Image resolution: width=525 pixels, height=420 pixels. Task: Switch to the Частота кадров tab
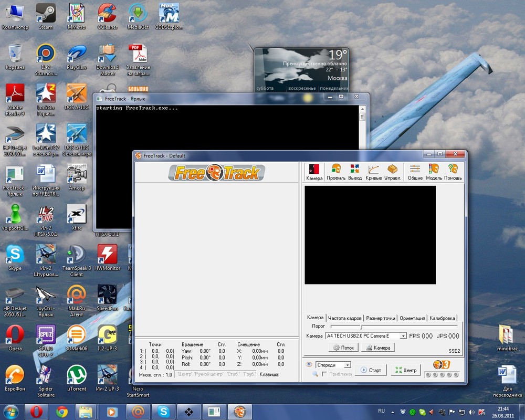pyautogui.click(x=345, y=318)
